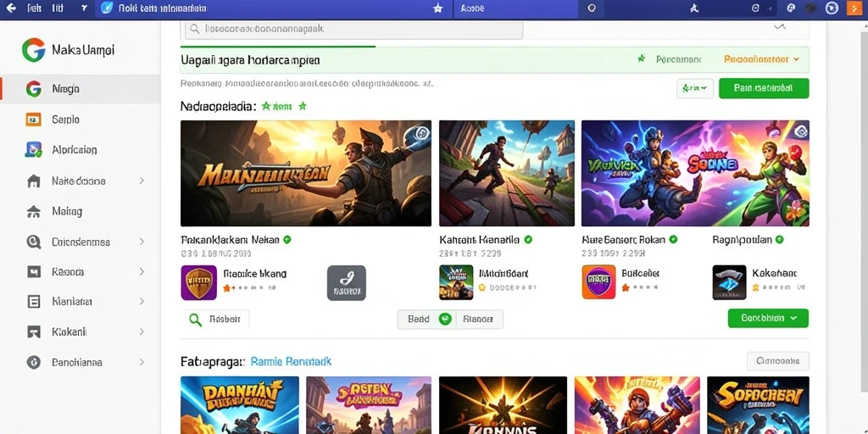The image size is (868, 434).
Task: Select Makag in the sidebar
Action: [81, 211]
